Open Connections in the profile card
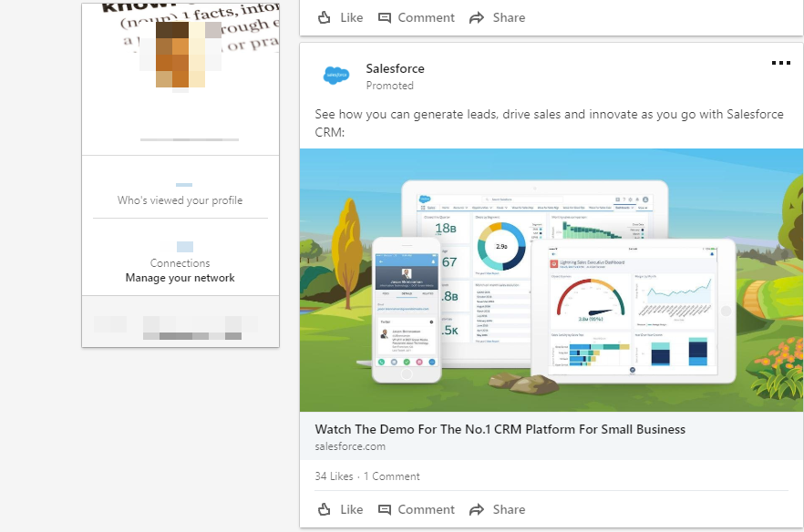 pos(180,263)
